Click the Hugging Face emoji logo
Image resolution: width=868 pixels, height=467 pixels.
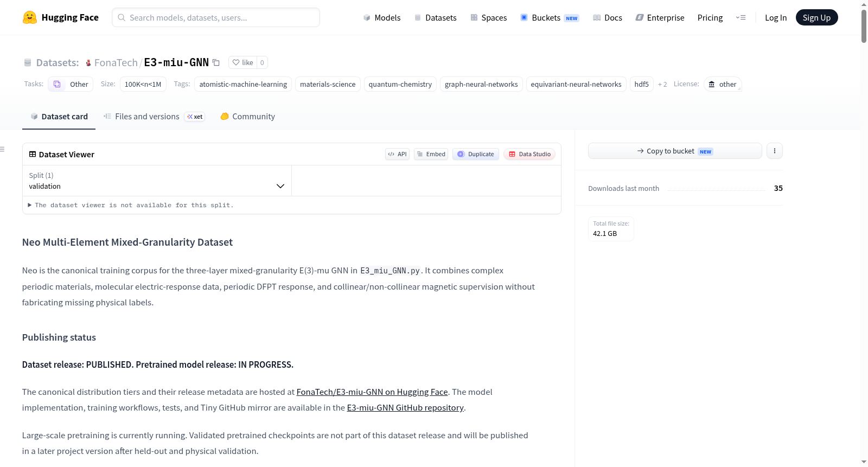[x=30, y=17]
